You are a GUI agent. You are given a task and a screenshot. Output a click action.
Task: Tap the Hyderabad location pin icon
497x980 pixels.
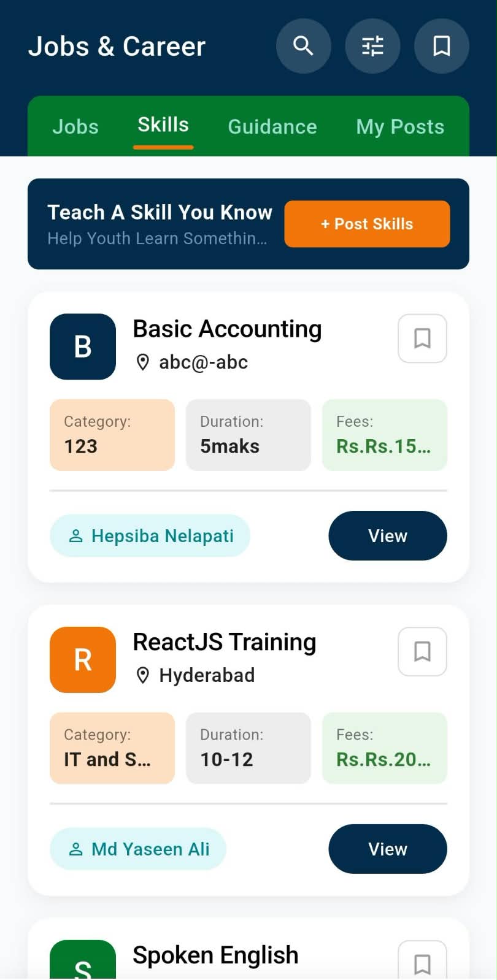142,675
